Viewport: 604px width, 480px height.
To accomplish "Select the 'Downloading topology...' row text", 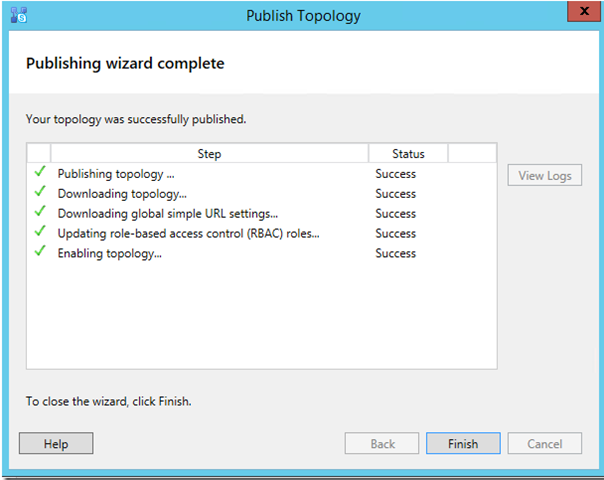I will [122, 194].
